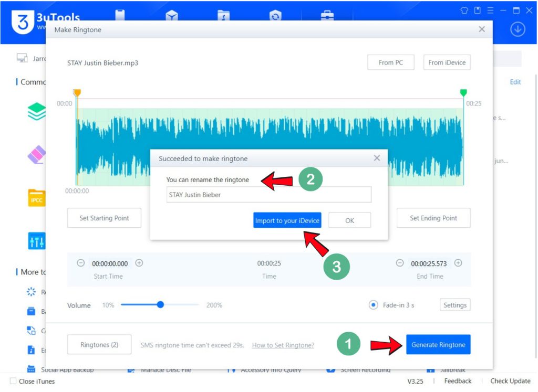Screen dimensions: 538x392
Task: Click the Generate Ringtone button
Action: click(x=438, y=344)
